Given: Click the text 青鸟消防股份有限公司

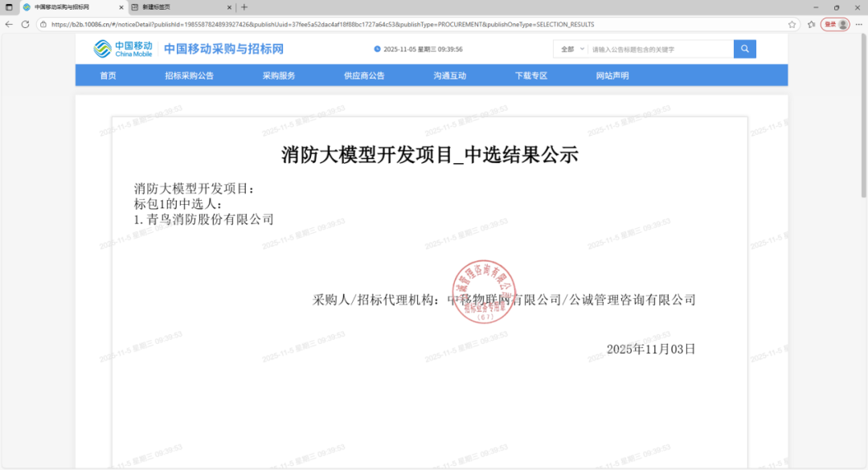Looking at the screenshot, I should tap(211, 219).
